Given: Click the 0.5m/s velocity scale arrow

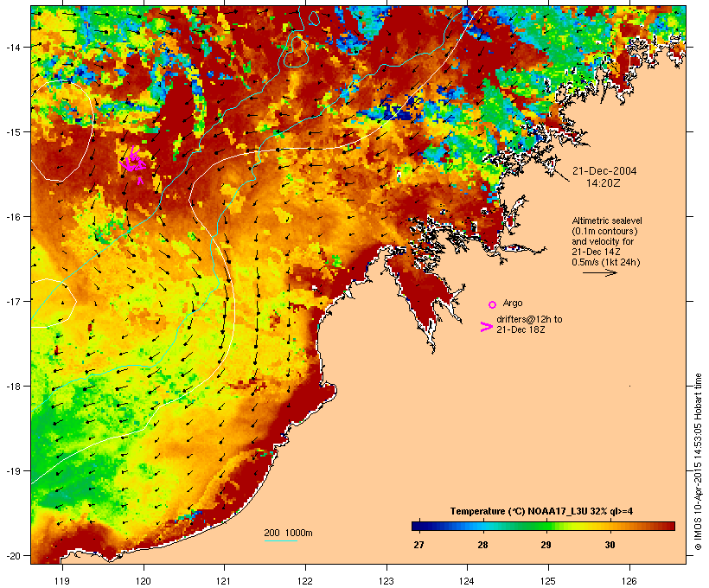Looking at the screenshot, I should click(x=599, y=272).
